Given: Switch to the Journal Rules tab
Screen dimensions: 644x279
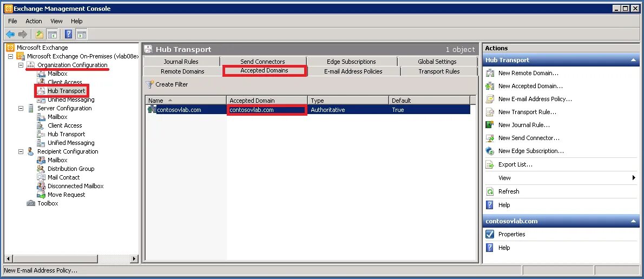Looking at the screenshot, I should point(181,62).
